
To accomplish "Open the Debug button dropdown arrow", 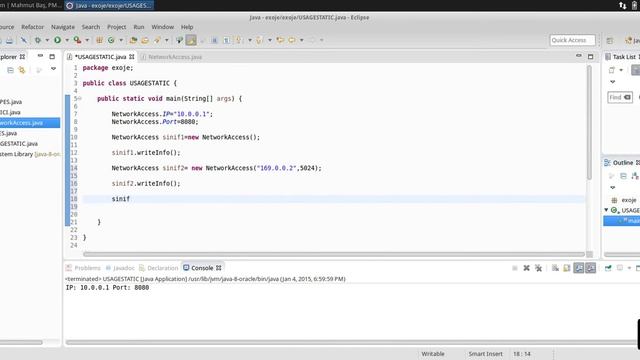I will coord(47,40).
